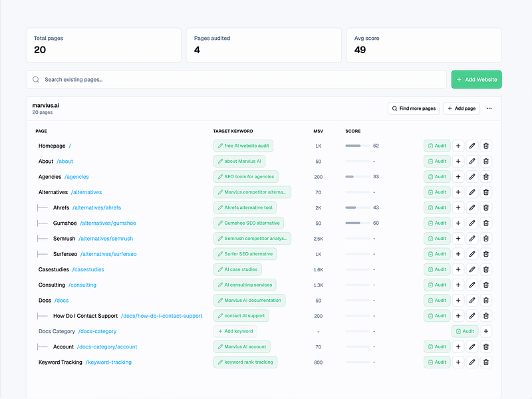This screenshot has width=532, height=399.
Task: Edit the About page using pencil icon
Action: tap(472, 161)
